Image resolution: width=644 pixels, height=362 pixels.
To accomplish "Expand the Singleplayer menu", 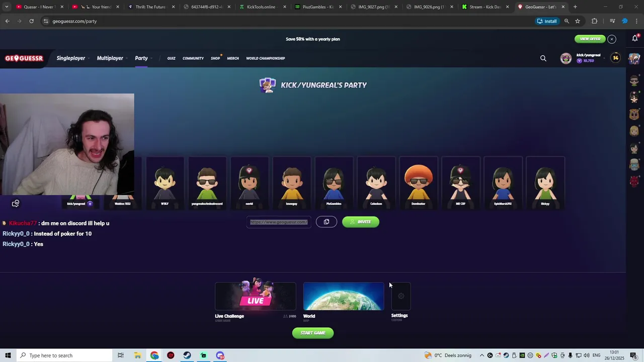I will 73,58.
